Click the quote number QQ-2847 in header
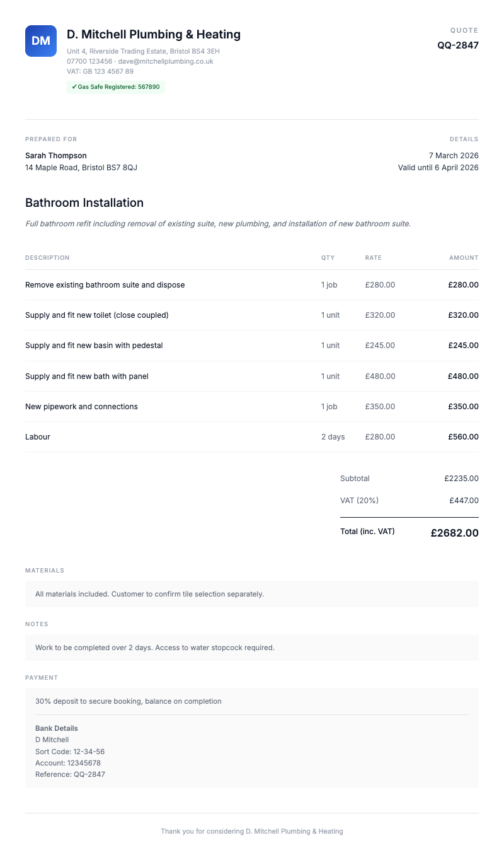Image resolution: width=504 pixels, height=862 pixels. coord(458,45)
